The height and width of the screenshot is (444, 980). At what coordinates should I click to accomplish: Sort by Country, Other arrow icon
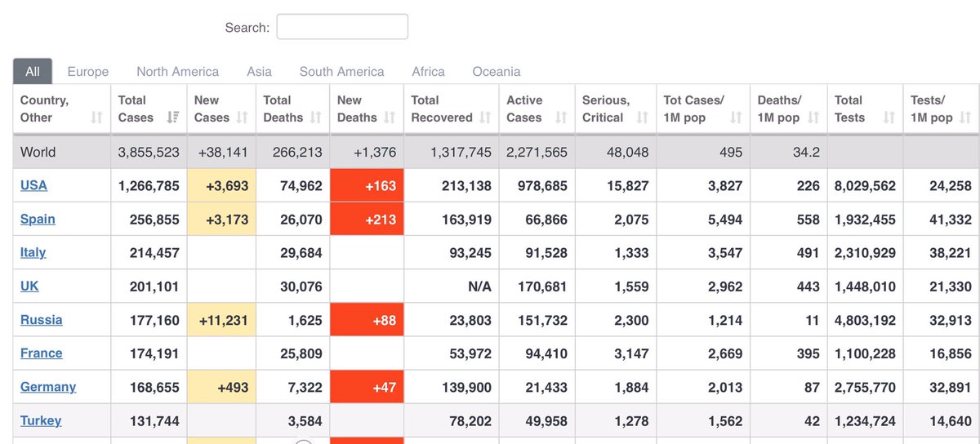click(96, 118)
